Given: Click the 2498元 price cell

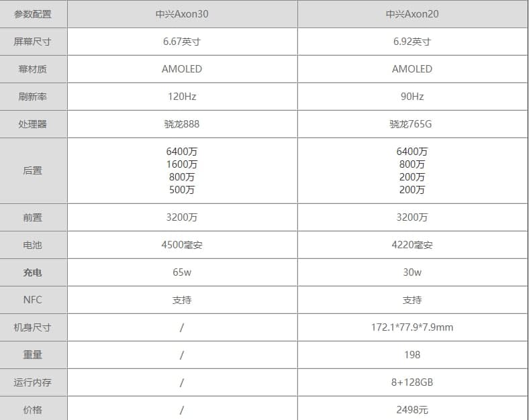Looking at the screenshot, I should tap(412, 409).
